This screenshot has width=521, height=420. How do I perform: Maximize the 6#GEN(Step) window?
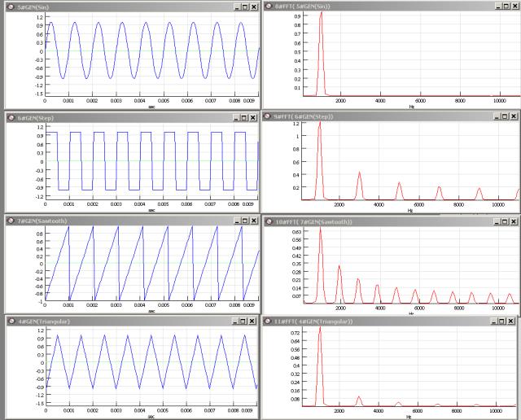click(244, 118)
